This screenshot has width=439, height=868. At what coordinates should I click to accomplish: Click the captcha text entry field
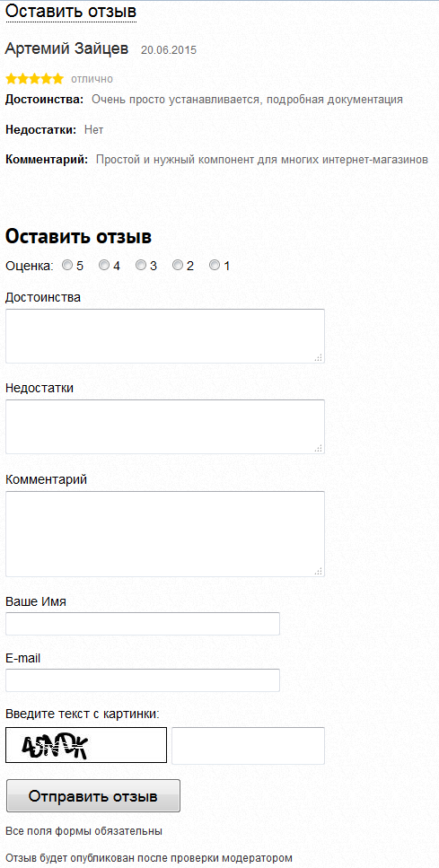tap(248, 746)
